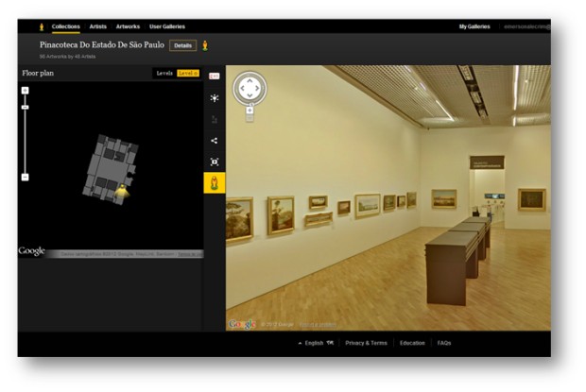Zoom in the gallery Street View
The width and height of the screenshot is (586, 392).
250,111
